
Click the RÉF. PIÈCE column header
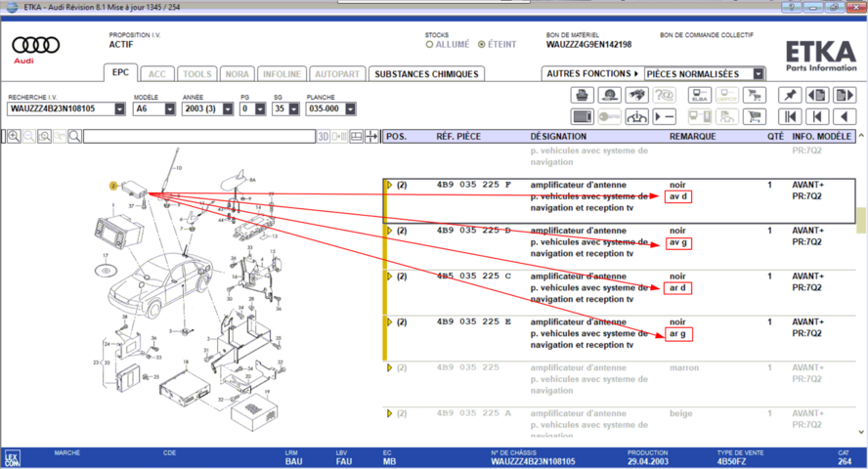[458, 137]
